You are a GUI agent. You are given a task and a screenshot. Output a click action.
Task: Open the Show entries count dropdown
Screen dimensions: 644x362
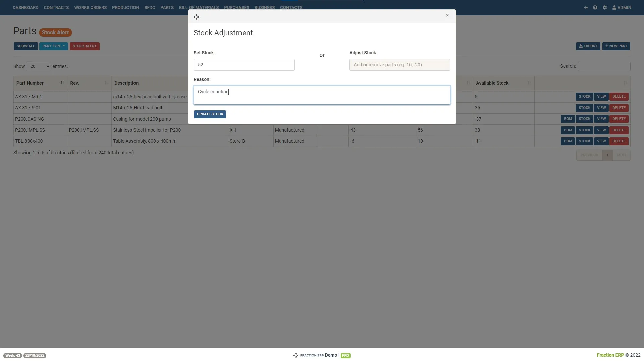coord(39,66)
